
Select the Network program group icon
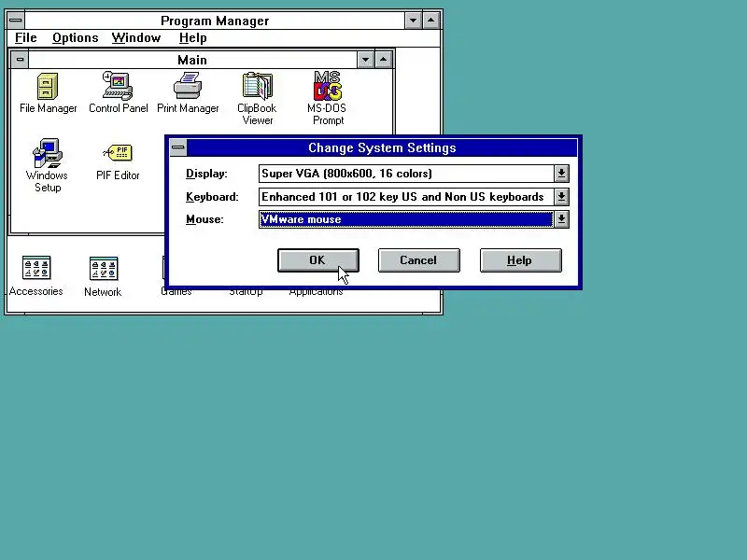(104, 268)
